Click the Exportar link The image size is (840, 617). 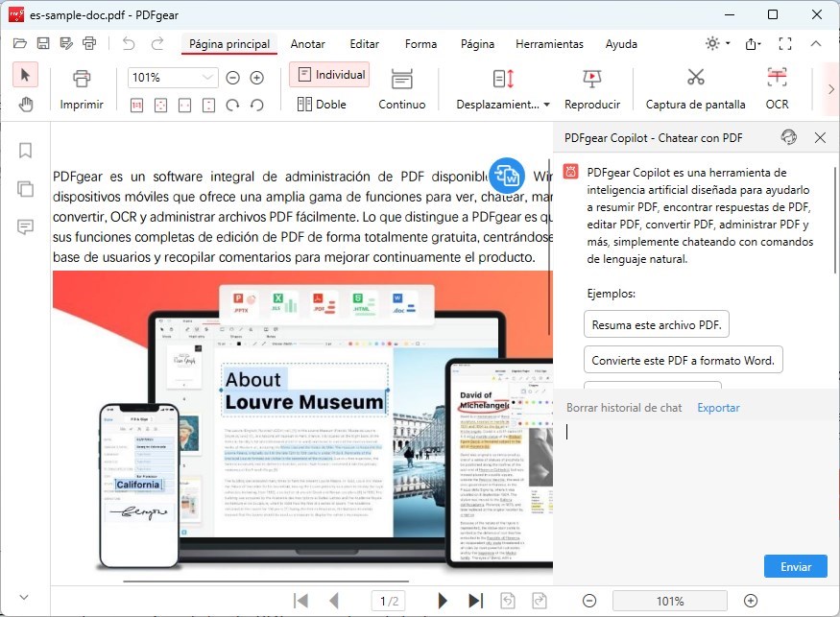[x=718, y=408]
